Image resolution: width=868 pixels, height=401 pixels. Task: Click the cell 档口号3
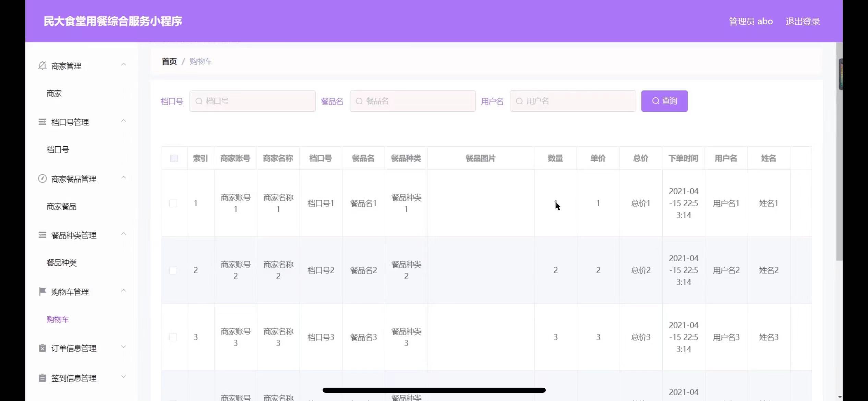(x=321, y=337)
